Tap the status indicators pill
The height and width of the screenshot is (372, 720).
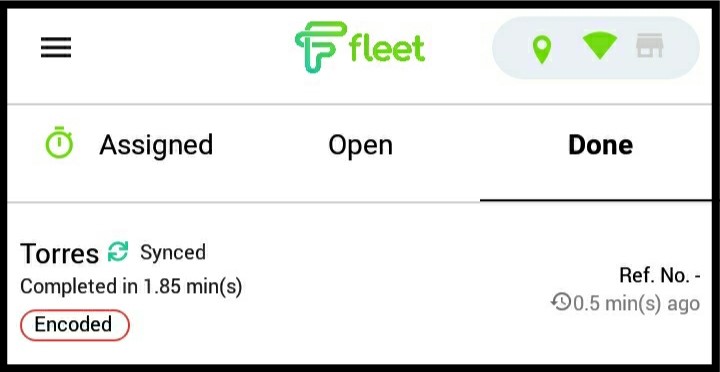tap(596, 48)
